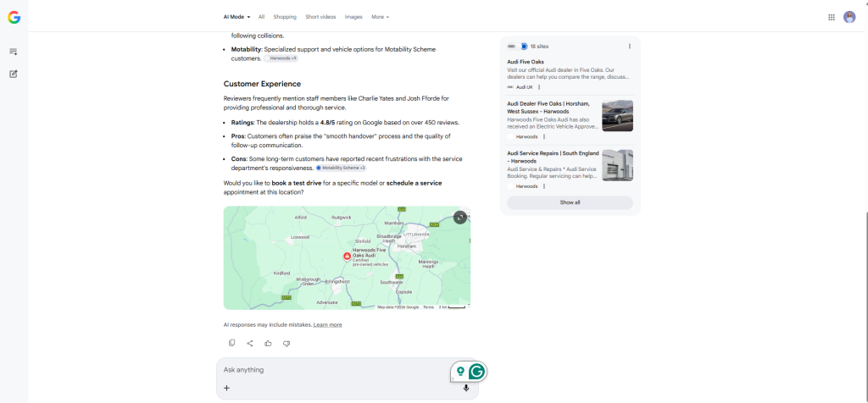Open AI Mode history in sidebar
Image resolution: width=868 pixels, height=403 pixels.
coord(14,52)
